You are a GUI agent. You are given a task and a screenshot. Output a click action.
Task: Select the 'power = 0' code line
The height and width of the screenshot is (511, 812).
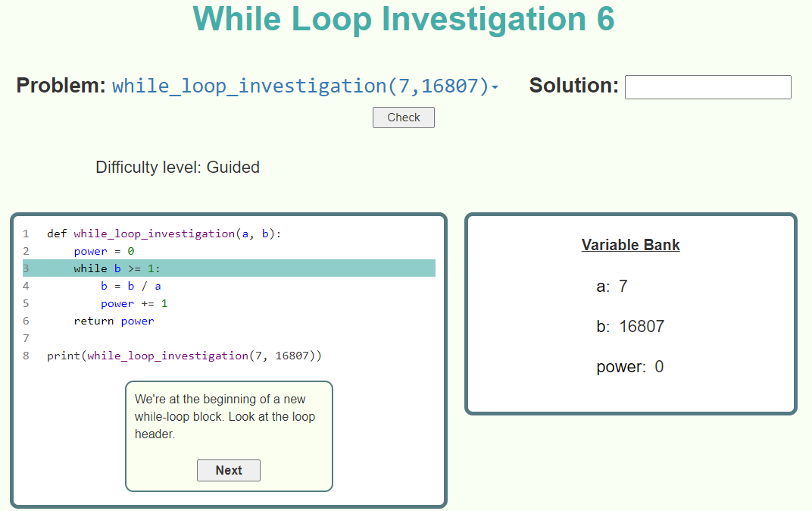104,251
